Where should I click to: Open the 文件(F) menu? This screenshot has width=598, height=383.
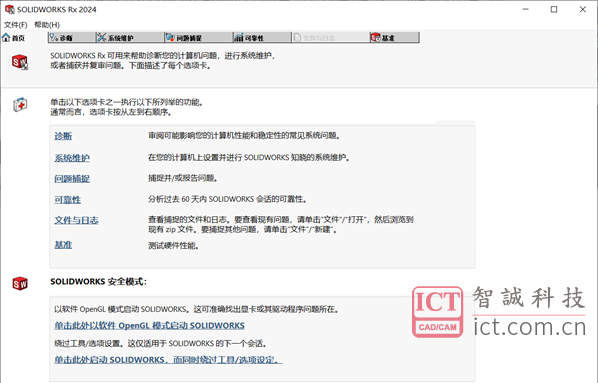click(16, 25)
